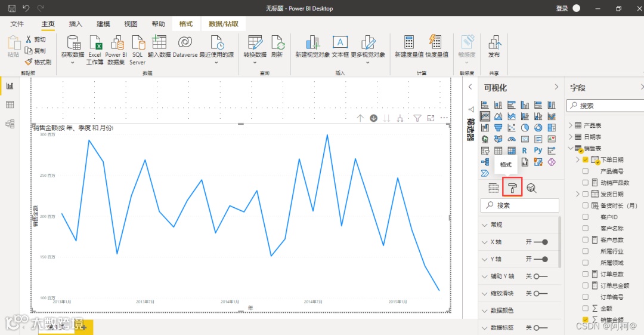Open 获取数据 dropdown arrow
The height and width of the screenshot is (335, 644).
point(73,63)
